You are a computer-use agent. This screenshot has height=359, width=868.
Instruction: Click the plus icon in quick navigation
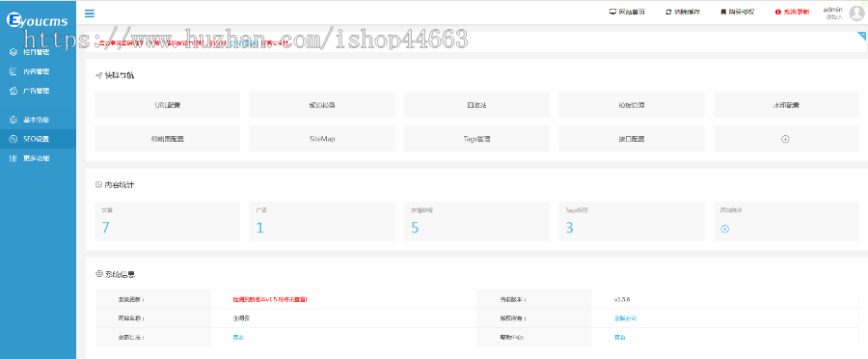[785, 139]
